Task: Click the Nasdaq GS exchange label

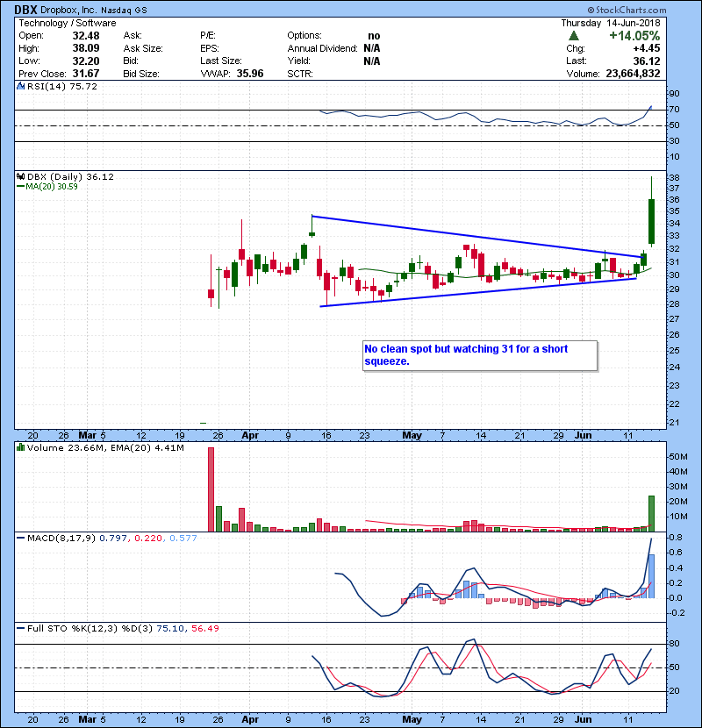Action: (124, 11)
